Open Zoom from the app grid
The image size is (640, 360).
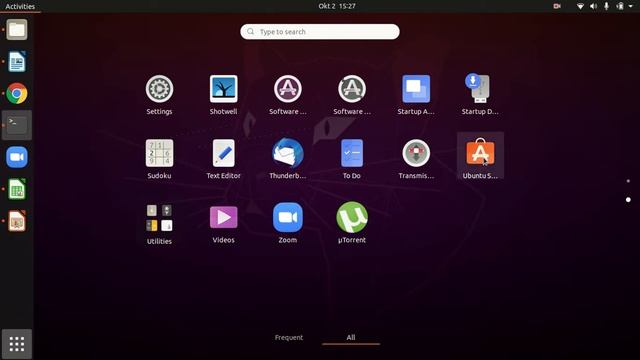(x=287, y=217)
